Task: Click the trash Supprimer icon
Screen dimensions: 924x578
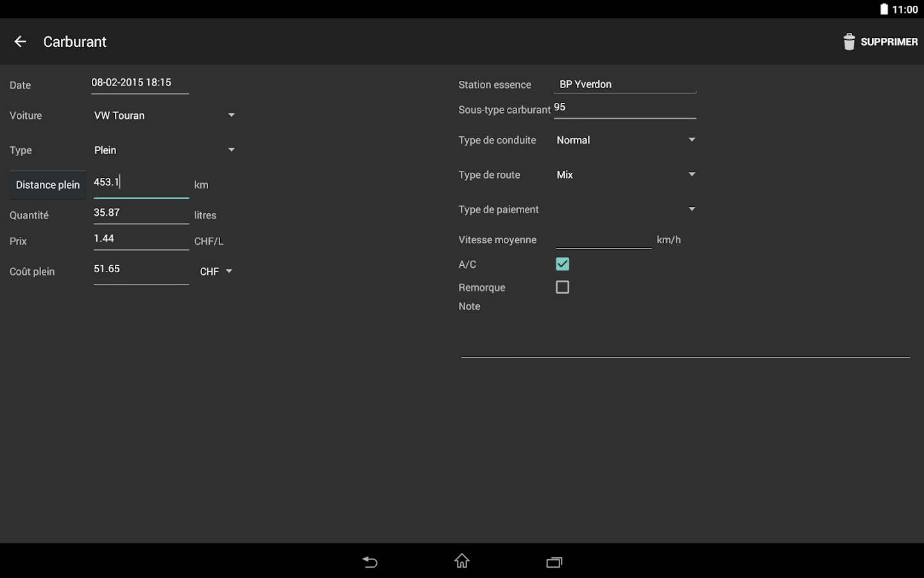Action: coord(849,42)
